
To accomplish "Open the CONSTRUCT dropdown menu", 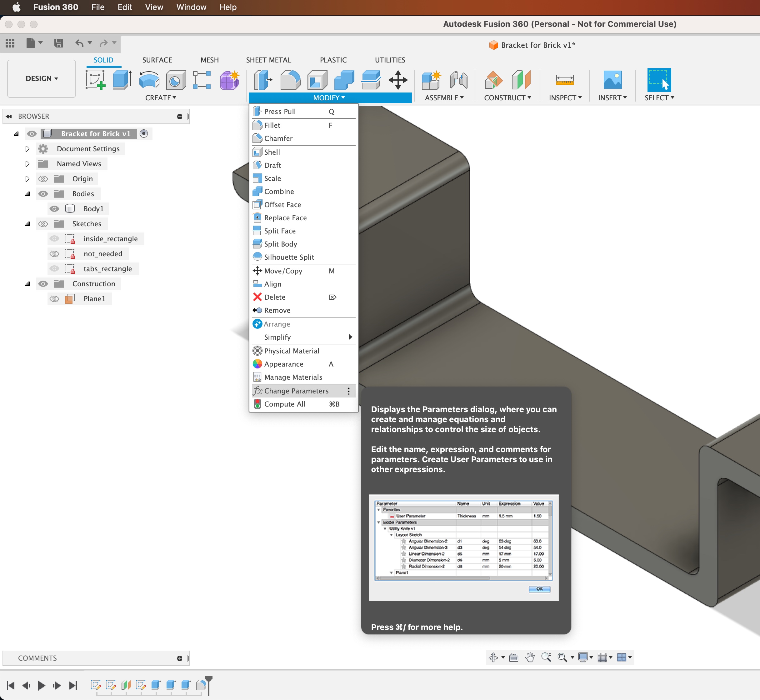I will tap(507, 98).
